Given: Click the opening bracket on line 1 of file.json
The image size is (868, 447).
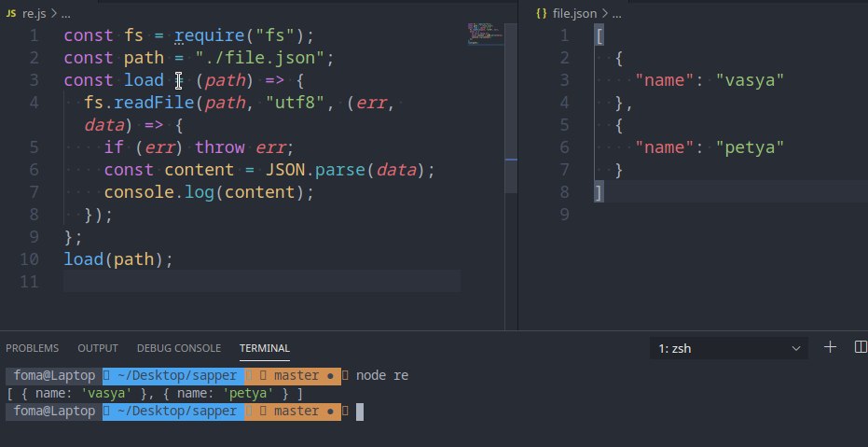Looking at the screenshot, I should tap(599, 36).
